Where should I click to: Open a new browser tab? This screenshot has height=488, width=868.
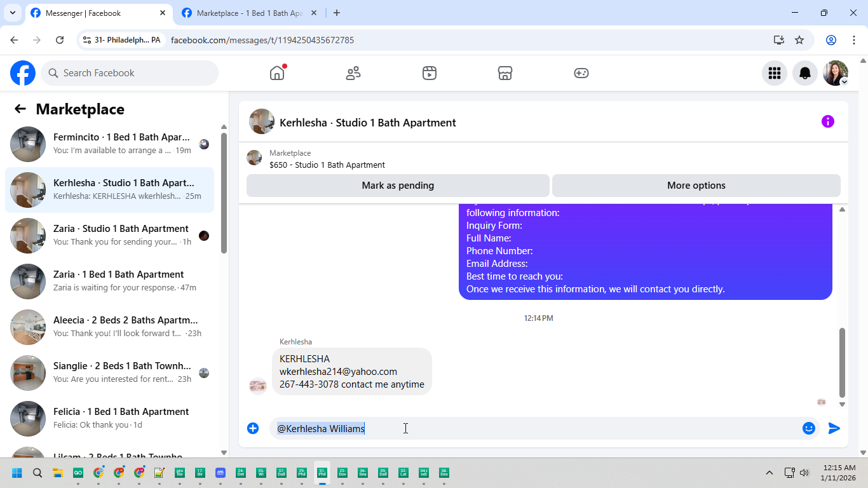(337, 13)
